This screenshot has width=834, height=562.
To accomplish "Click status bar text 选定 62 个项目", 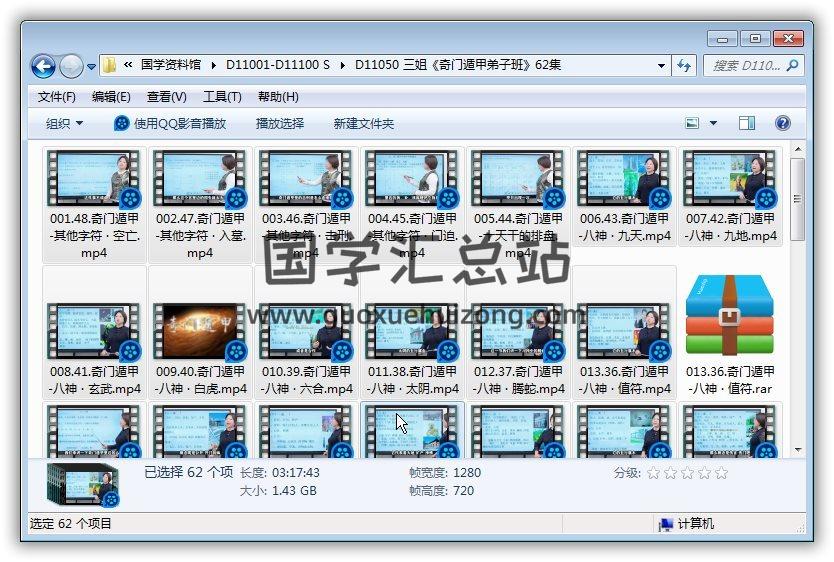I will (71, 524).
